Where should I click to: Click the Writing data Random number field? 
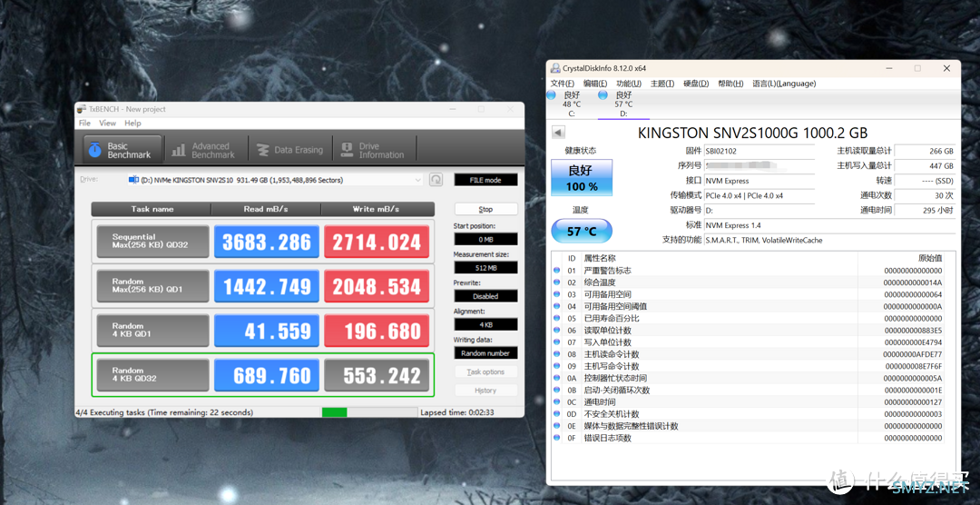[x=485, y=353]
